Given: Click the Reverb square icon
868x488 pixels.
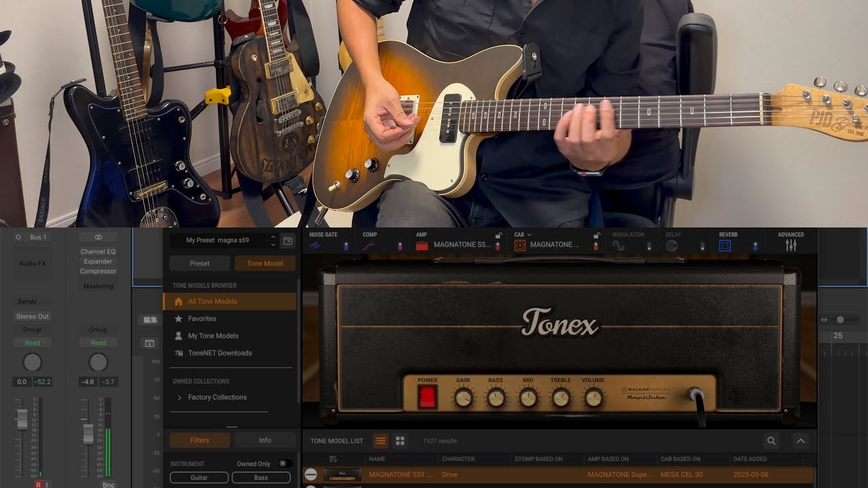Looking at the screenshot, I should coord(725,245).
